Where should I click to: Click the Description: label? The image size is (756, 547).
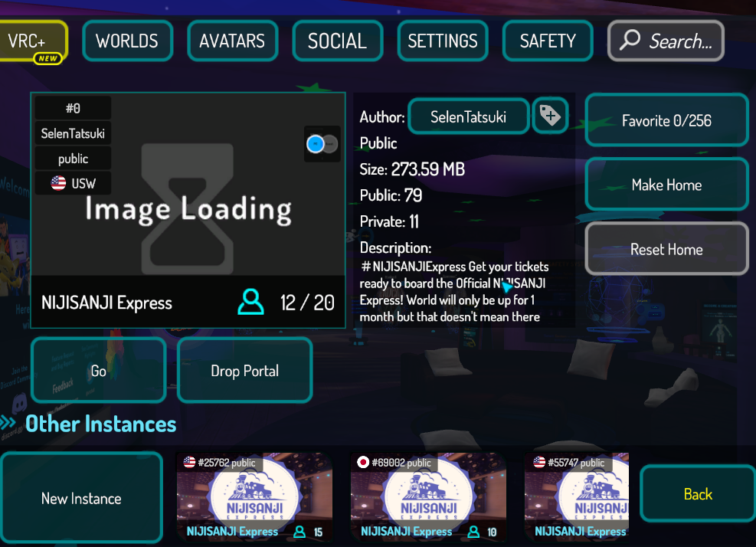click(x=395, y=247)
